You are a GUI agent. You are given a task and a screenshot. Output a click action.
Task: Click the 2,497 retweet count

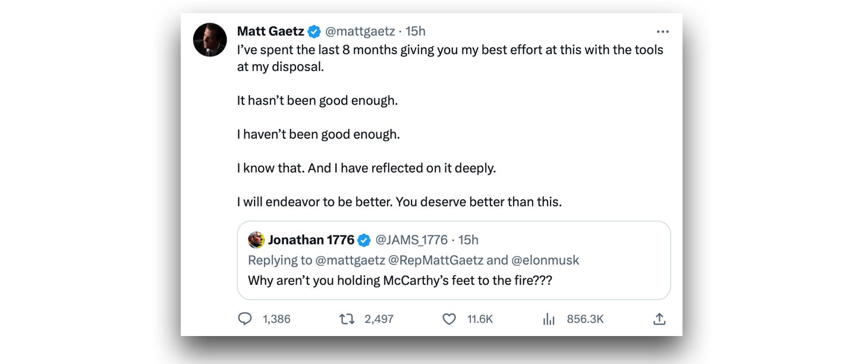[x=379, y=319]
